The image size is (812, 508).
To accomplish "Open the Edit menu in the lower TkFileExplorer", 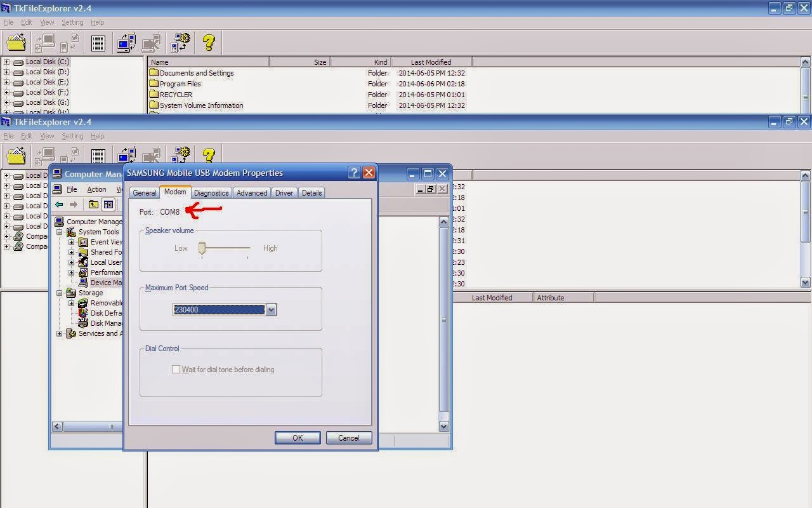I will click(x=27, y=136).
